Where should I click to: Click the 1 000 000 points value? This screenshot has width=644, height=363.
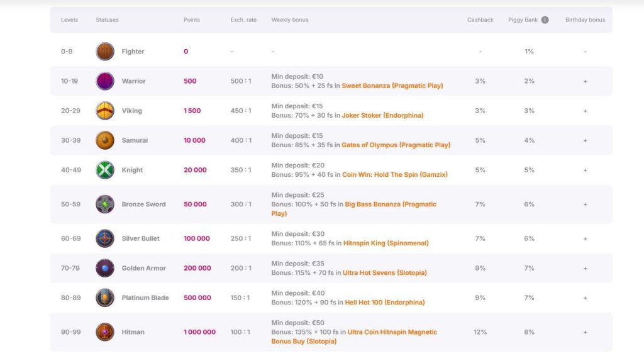click(x=199, y=332)
